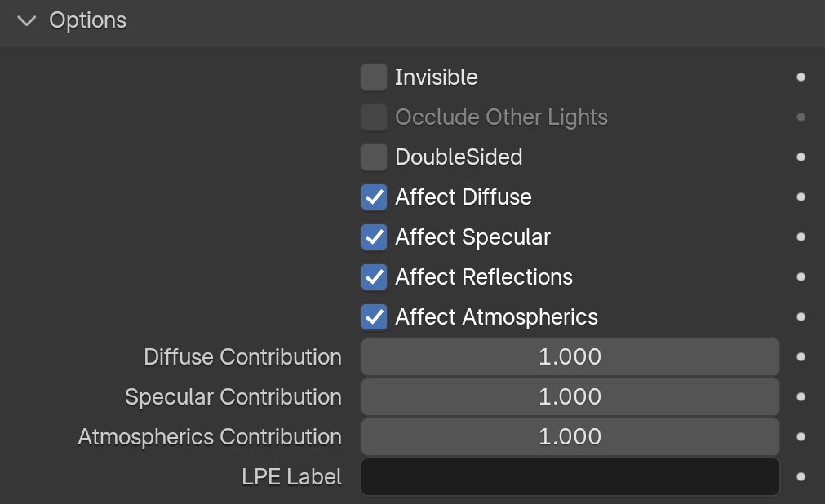Enable the Invisible checkbox
This screenshot has width=825, height=504.
tap(374, 77)
